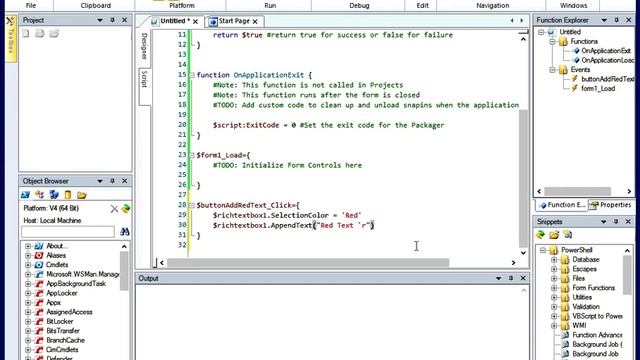This screenshot has height=360, width=640.
Task: Click scroll-right arrow under code editor
Action: pos(513,263)
